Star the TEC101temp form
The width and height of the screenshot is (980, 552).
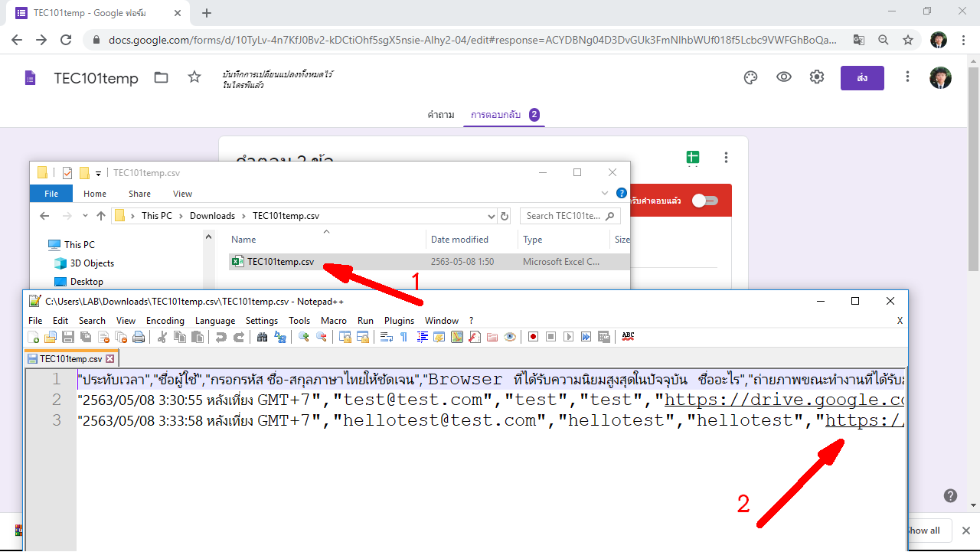click(x=194, y=77)
